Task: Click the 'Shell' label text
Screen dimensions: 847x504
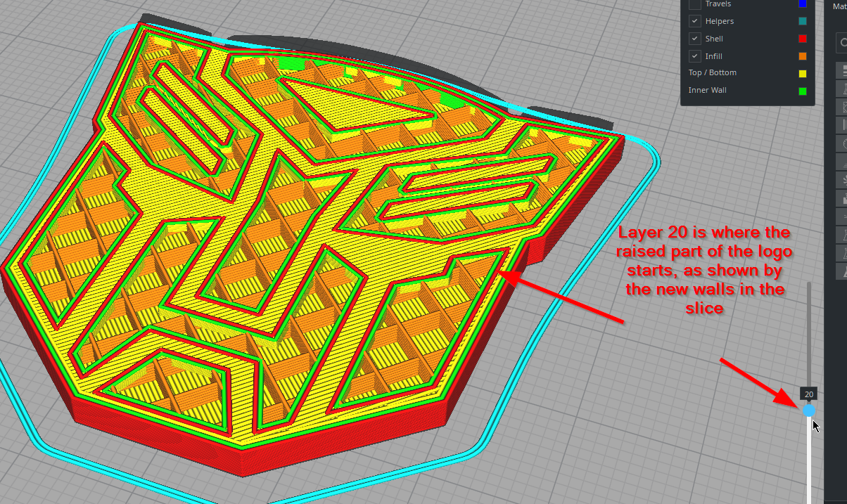Action: click(x=714, y=39)
